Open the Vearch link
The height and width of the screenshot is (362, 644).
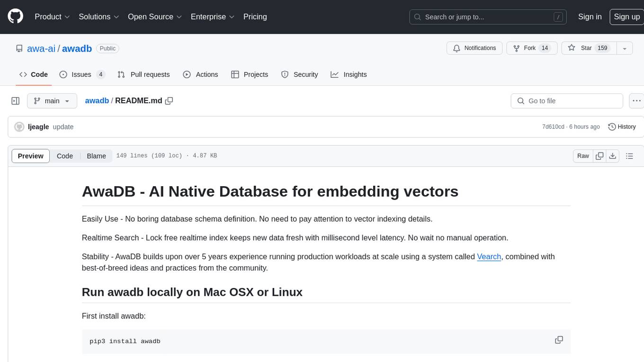(x=489, y=256)
